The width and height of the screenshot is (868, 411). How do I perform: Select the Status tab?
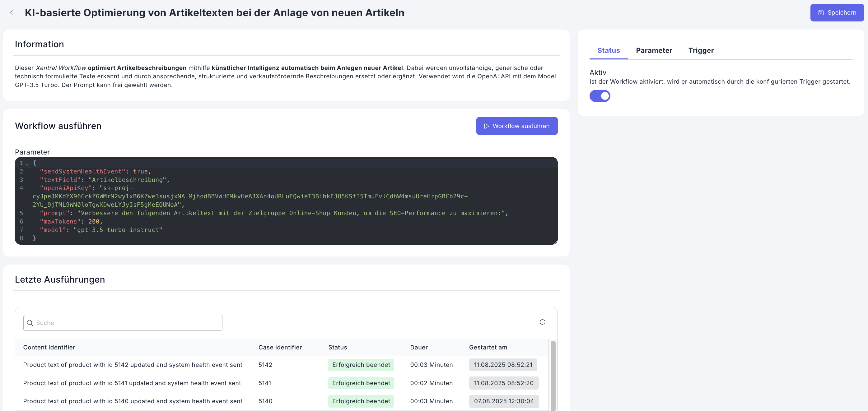click(608, 50)
